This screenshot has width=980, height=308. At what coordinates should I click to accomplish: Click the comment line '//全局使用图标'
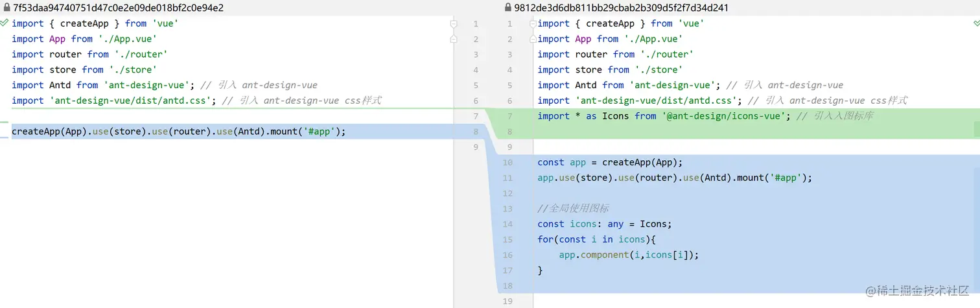(x=573, y=208)
